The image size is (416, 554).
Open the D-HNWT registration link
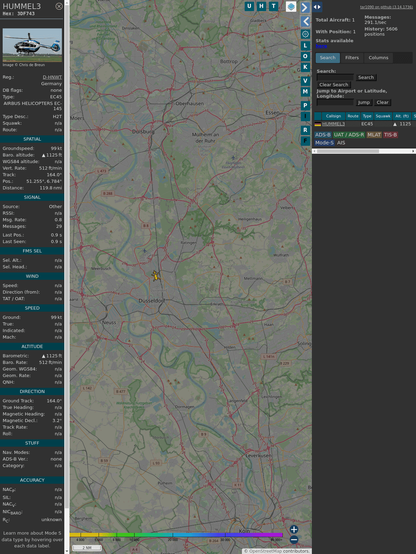tap(52, 77)
